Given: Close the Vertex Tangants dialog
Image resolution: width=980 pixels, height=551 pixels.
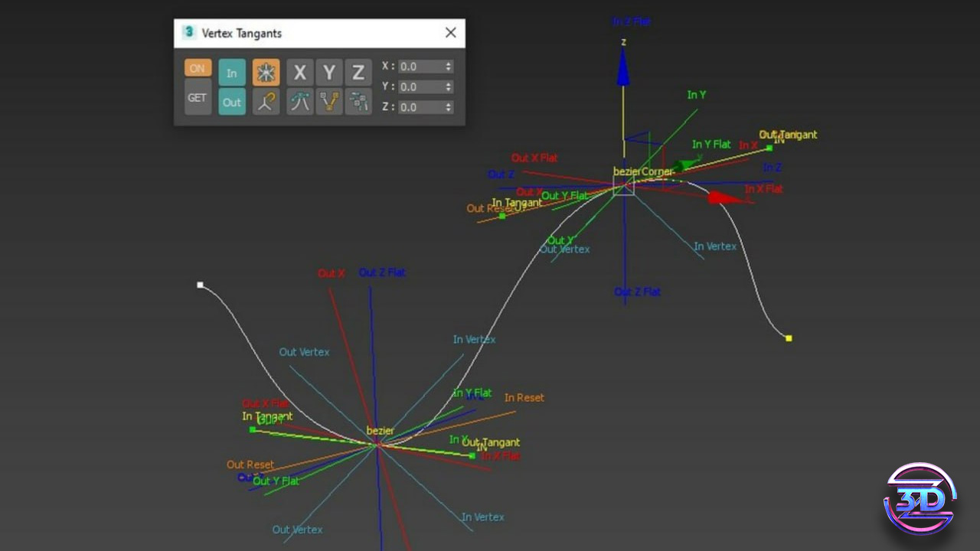Looking at the screenshot, I should 450,33.
